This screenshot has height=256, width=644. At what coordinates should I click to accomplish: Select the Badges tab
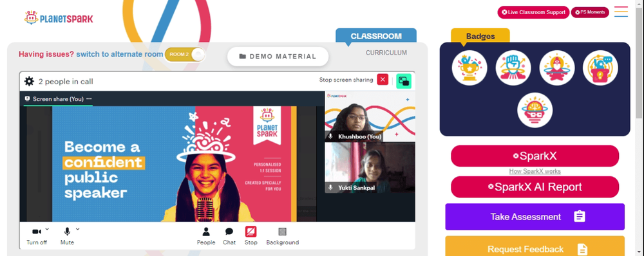click(x=480, y=36)
